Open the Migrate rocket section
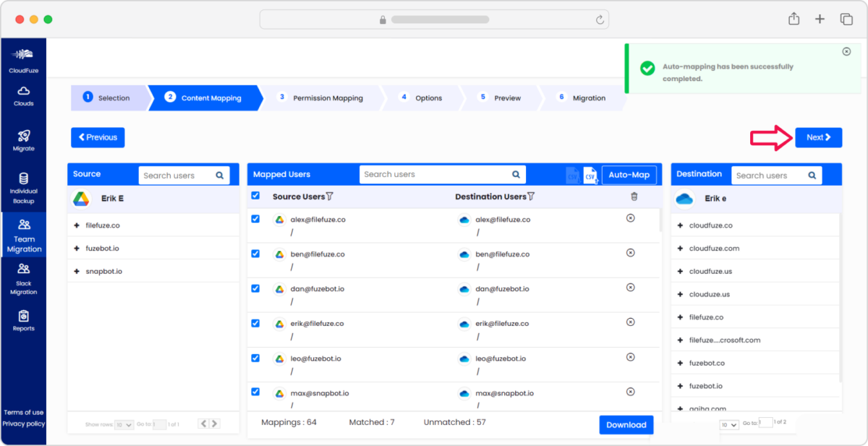The height and width of the screenshot is (446, 868). [x=23, y=140]
